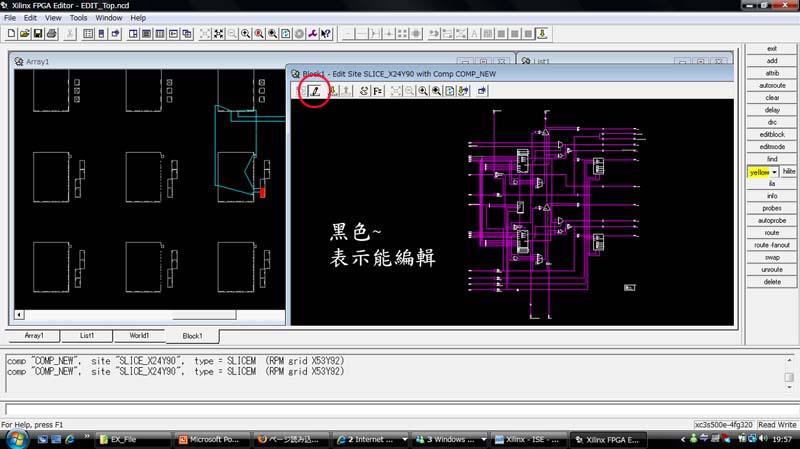The height and width of the screenshot is (449, 800).
Task: Click the editblock button
Action: (x=771, y=134)
